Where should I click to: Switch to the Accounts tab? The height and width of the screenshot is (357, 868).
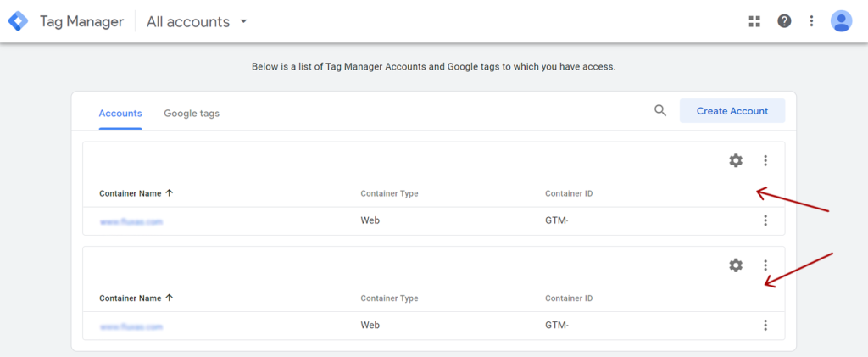pos(120,114)
